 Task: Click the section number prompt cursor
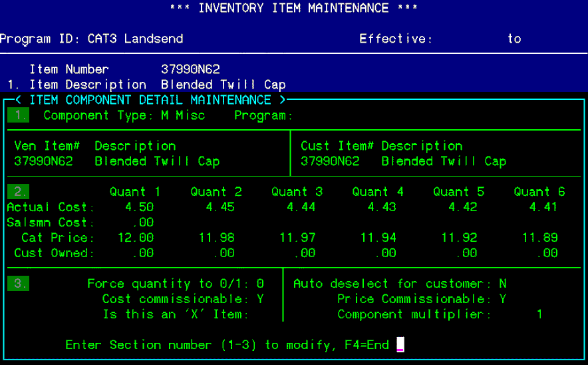click(x=400, y=345)
